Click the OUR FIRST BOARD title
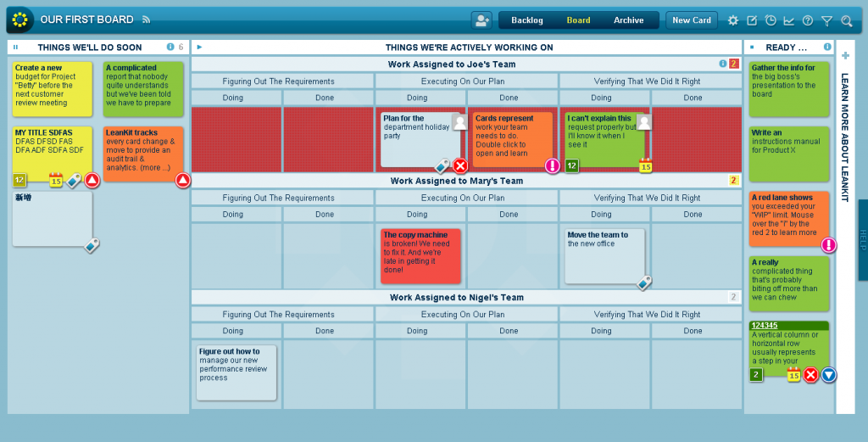868x442 pixels. (x=87, y=20)
